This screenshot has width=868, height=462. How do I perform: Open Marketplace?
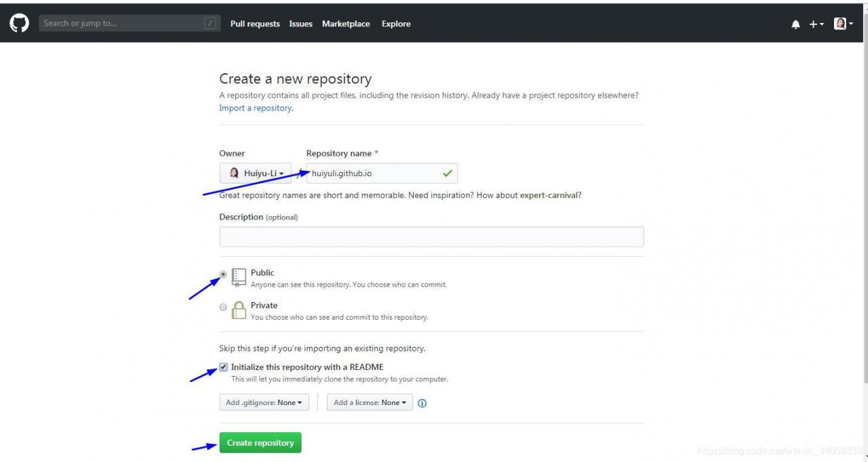pos(346,24)
